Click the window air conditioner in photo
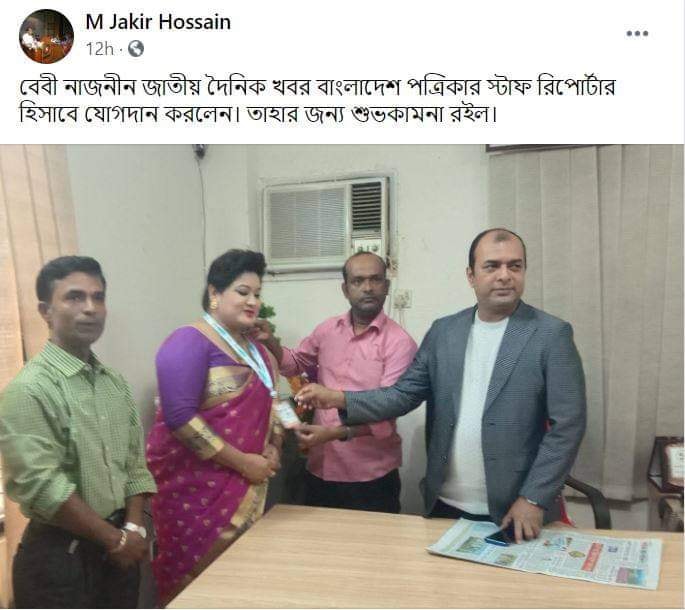The image size is (685, 610). pyautogui.click(x=325, y=223)
